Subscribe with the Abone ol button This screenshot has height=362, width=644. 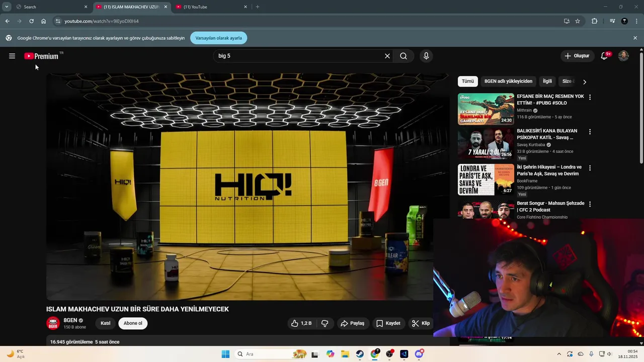pyautogui.click(x=133, y=323)
